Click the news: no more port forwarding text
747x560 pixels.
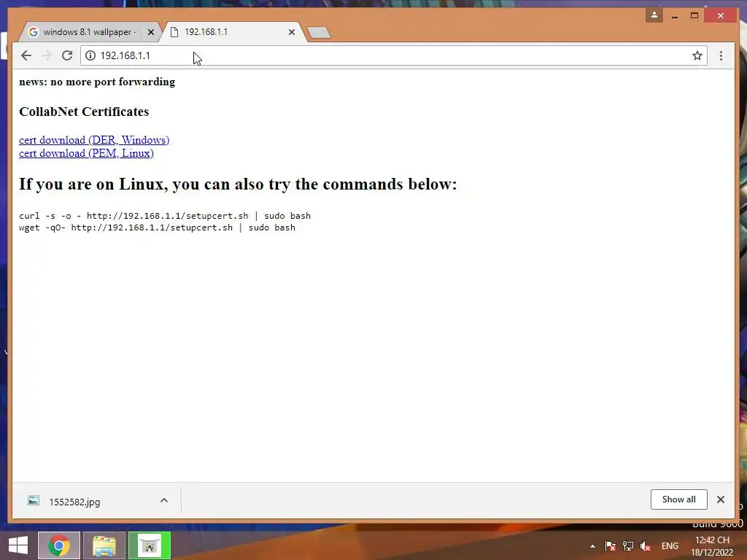[x=97, y=82]
